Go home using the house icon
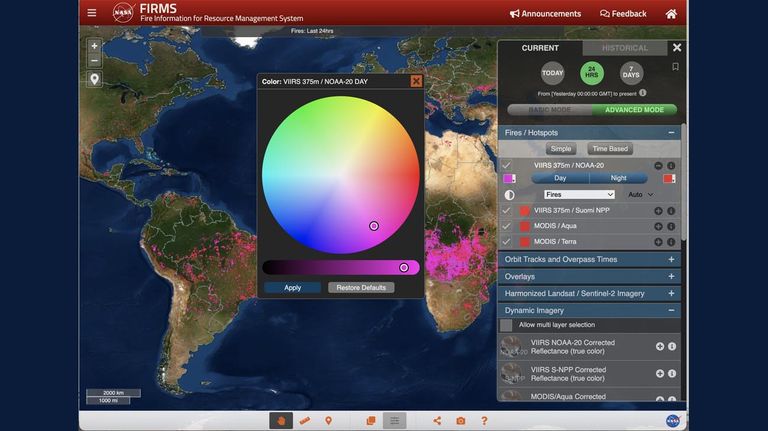The image size is (768, 431). click(671, 14)
